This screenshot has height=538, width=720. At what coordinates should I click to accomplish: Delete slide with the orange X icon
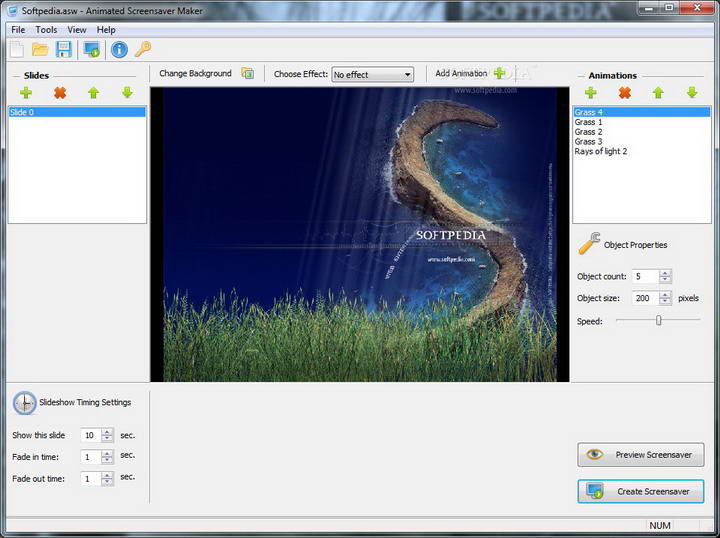[60, 93]
